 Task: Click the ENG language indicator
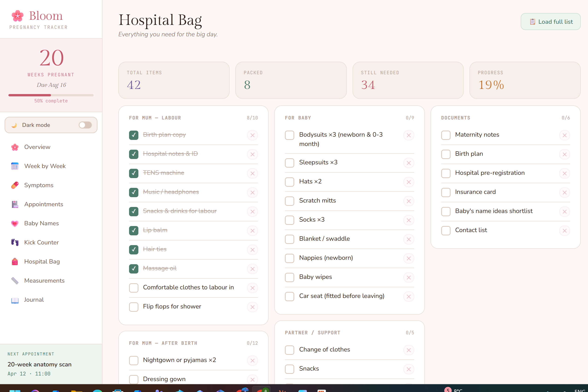580,391
